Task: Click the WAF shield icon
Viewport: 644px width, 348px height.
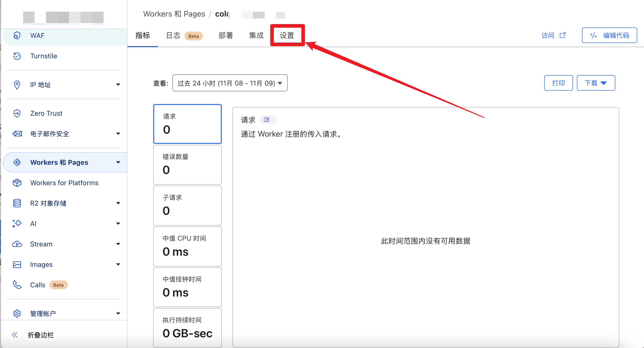Action: (17, 36)
